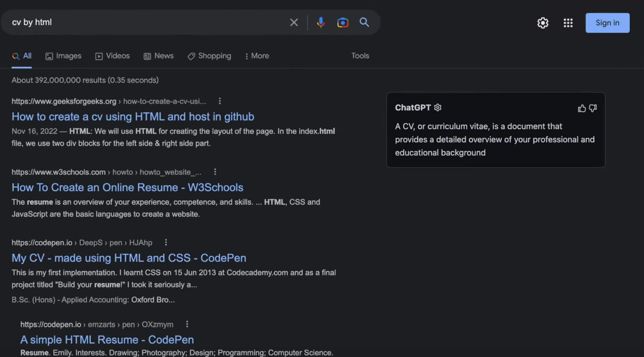Switch to the Images tab

pos(63,56)
